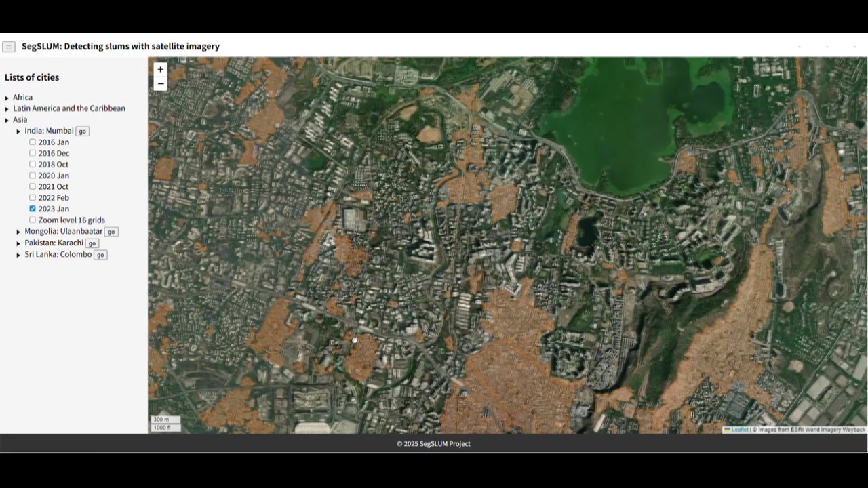Uncheck the 2023 Jan layer
This screenshot has height=488, width=868.
(x=33, y=209)
